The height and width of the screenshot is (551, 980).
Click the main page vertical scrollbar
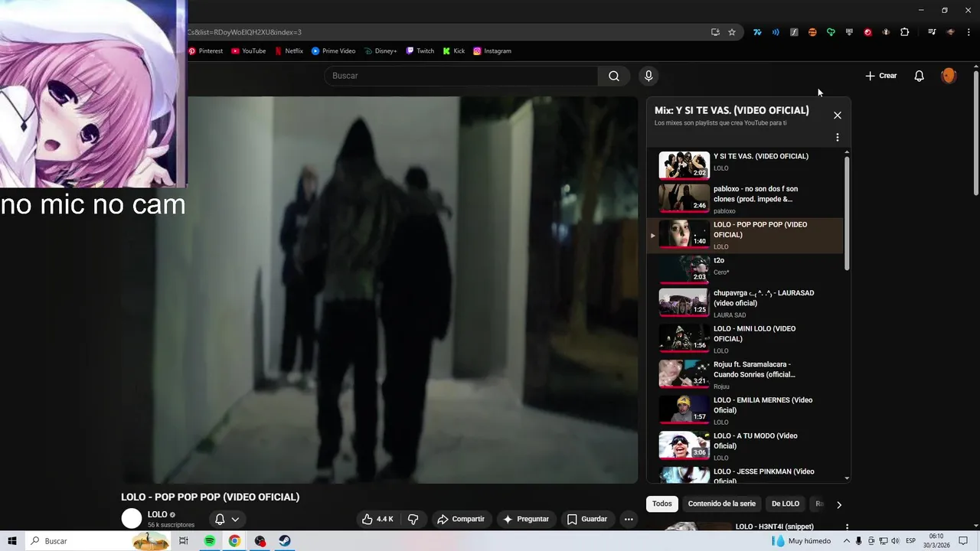tap(976, 134)
